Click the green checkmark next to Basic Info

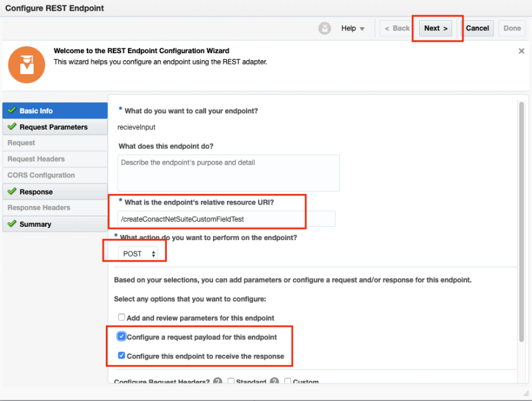click(x=11, y=111)
